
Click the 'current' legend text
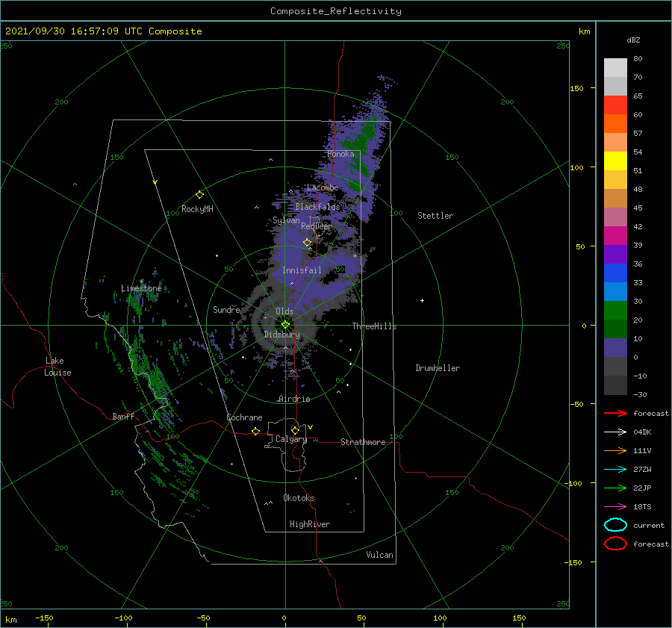[648, 525]
